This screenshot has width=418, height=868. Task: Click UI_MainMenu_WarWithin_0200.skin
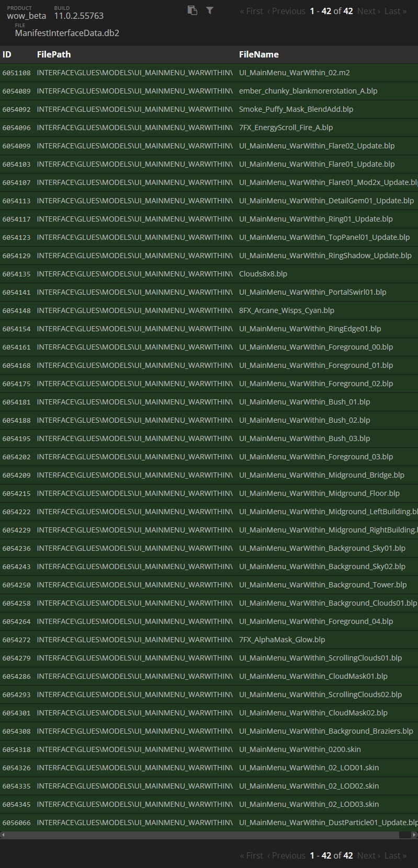(x=300, y=749)
